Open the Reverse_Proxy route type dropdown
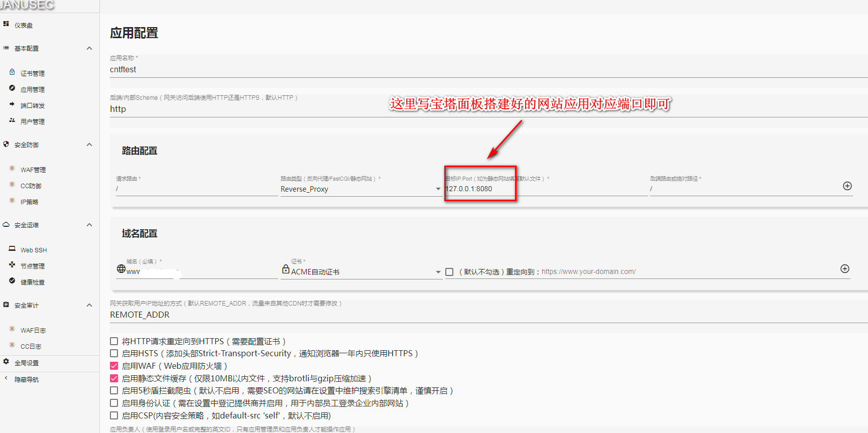 point(361,189)
